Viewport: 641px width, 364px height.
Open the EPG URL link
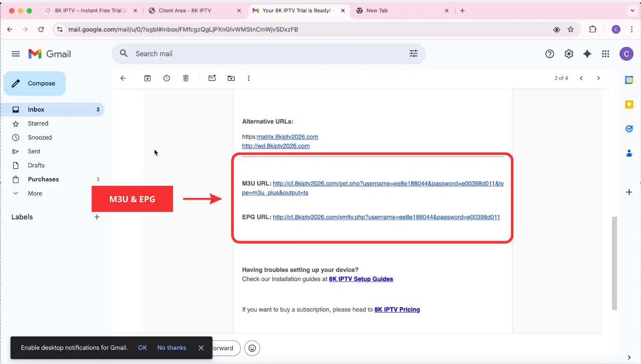coord(386,217)
